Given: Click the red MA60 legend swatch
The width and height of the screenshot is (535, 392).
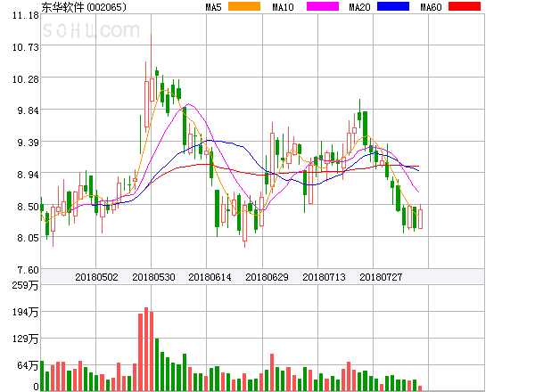Looking at the screenshot, I should pos(465,6).
